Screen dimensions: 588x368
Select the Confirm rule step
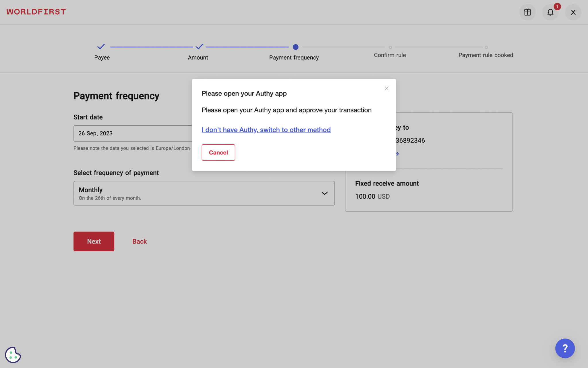[390, 47]
